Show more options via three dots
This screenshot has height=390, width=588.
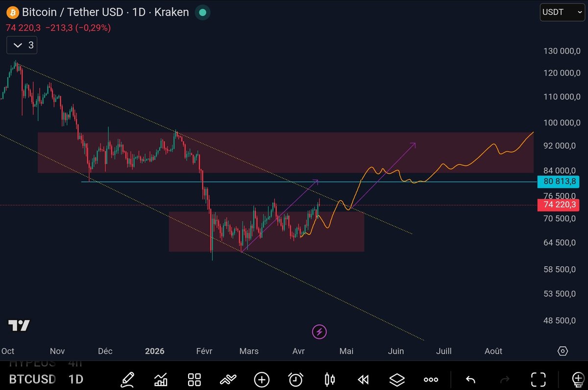431,379
